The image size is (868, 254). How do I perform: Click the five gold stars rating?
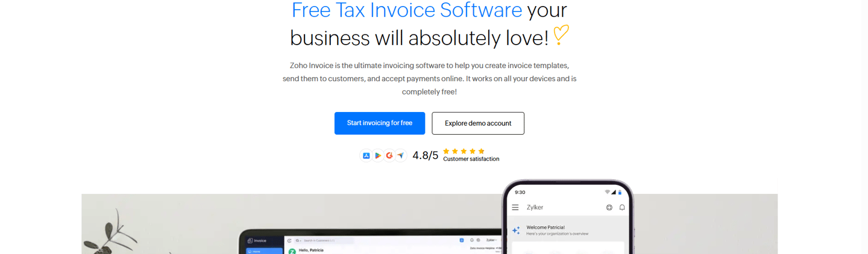[x=464, y=151]
